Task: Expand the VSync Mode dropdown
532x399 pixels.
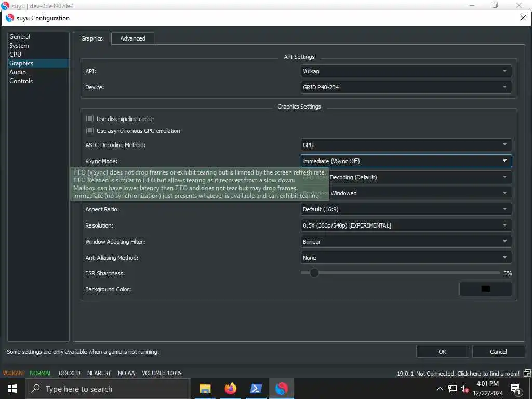Action: (x=406, y=161)
